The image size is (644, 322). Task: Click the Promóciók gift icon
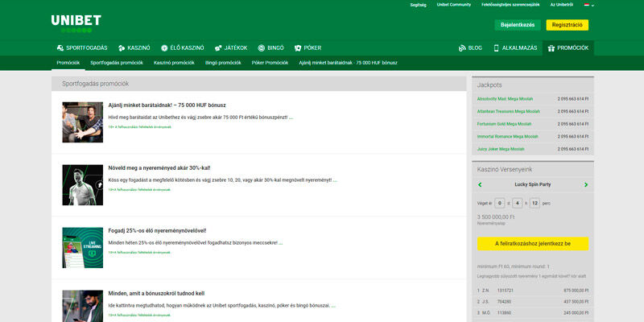(551, 48)
